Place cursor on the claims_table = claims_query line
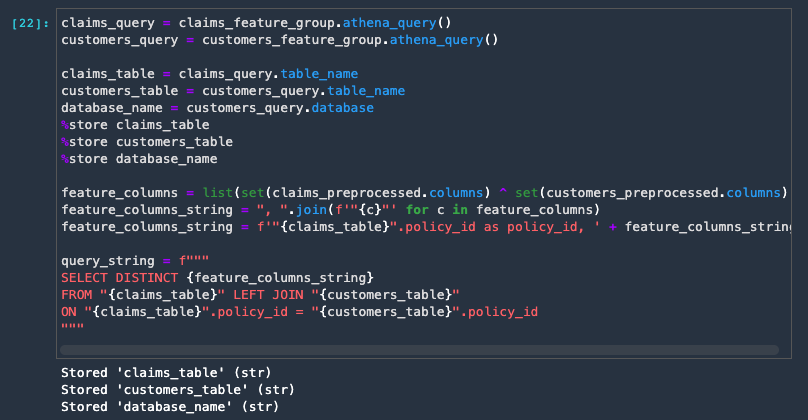The height and width of the screenshot is (420, 808). click(x=209, y=74)
